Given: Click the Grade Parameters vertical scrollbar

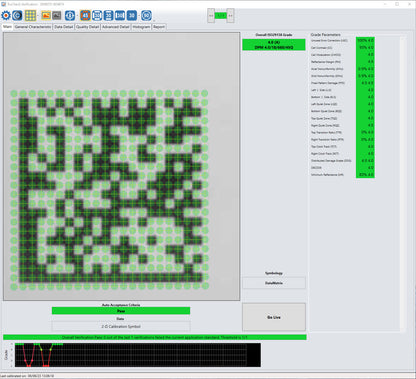Looking at the screenshot, I should click(403, 183).
